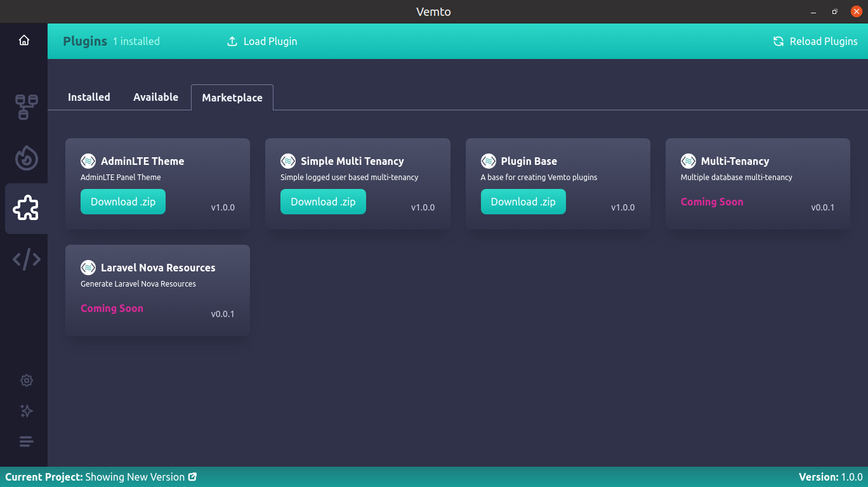Click Download .zip on Plugin Base
Image resolution: width=868 pixels, height=487 pixels.
tap(523, 201)
